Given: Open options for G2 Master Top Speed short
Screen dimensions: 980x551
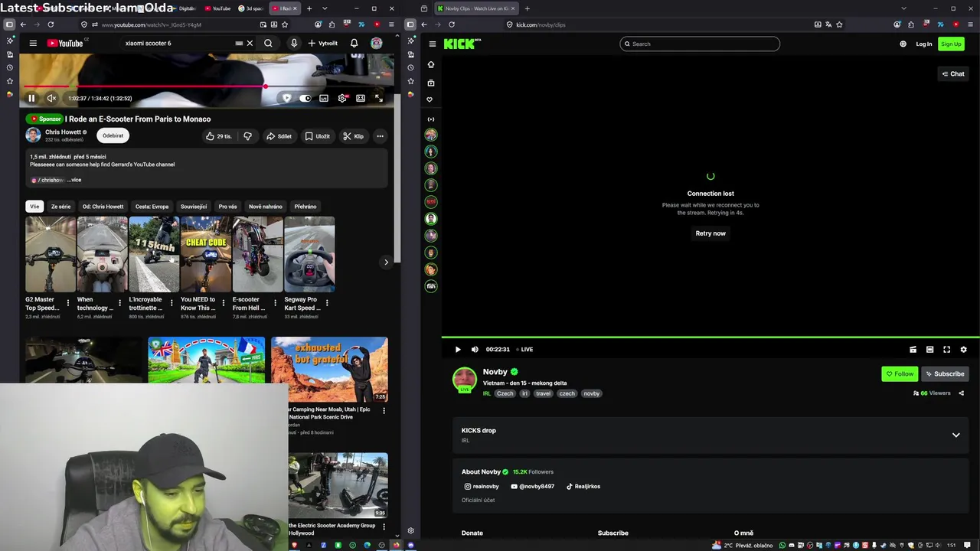Looking at the screenshot, I should coord(68,303).
